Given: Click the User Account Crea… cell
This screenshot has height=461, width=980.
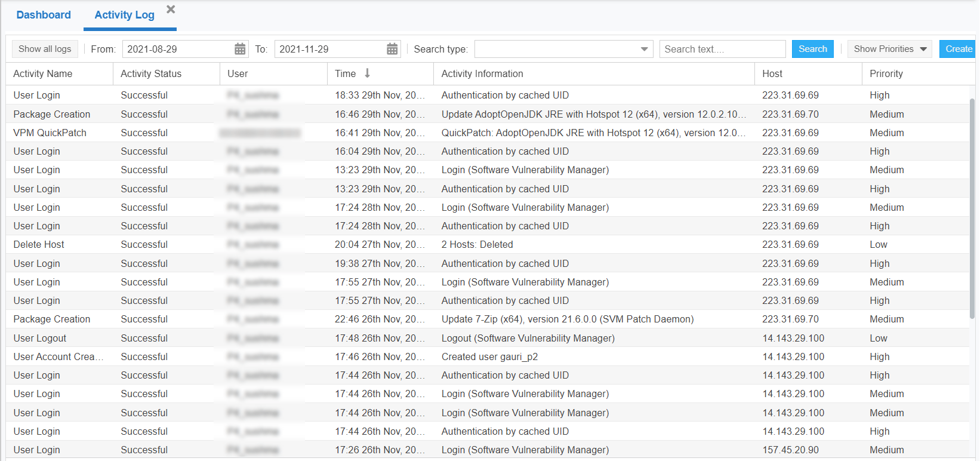Looking at the screenshot, I should pyautogui.click(x=58, y=356).
